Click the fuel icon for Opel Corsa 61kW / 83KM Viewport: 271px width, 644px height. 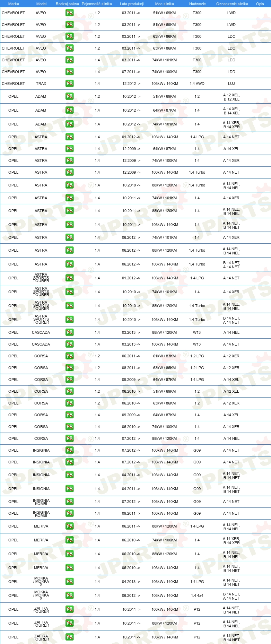pyautogui.click(x=70, y=356)
